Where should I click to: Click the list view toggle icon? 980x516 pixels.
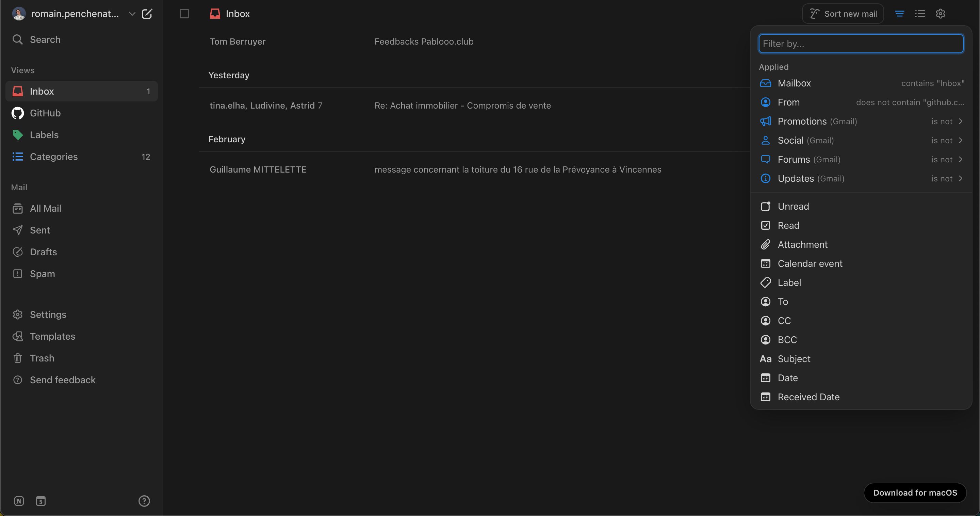tap(920, 14)
